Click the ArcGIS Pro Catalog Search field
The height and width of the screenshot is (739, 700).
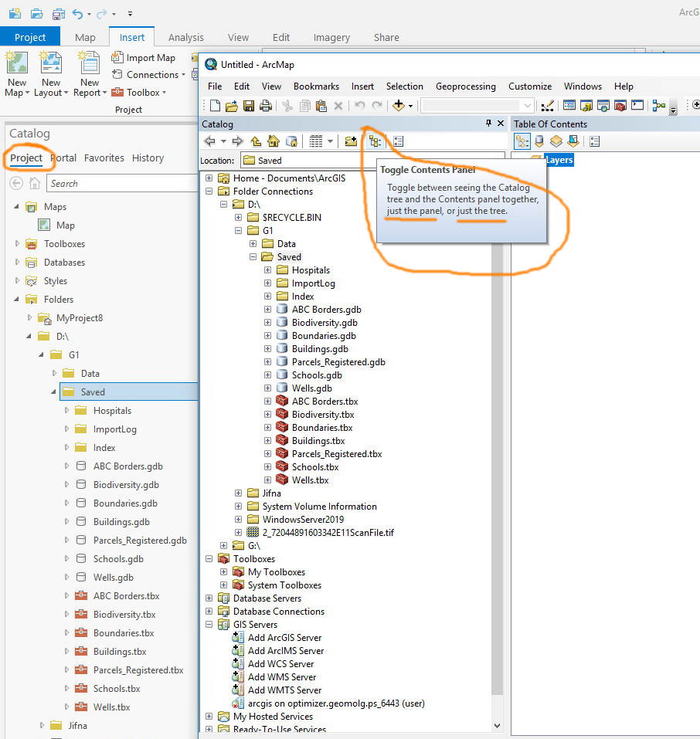pyautogui.click(x=122, y=183)
